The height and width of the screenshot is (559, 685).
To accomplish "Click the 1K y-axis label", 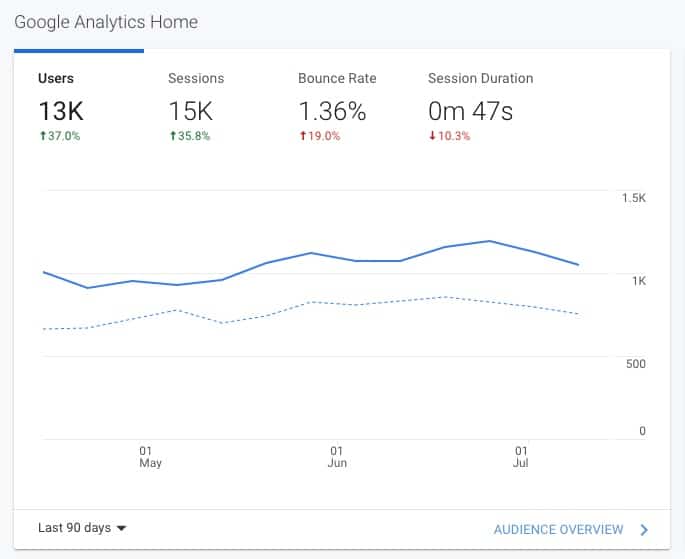I will (639, 281).
